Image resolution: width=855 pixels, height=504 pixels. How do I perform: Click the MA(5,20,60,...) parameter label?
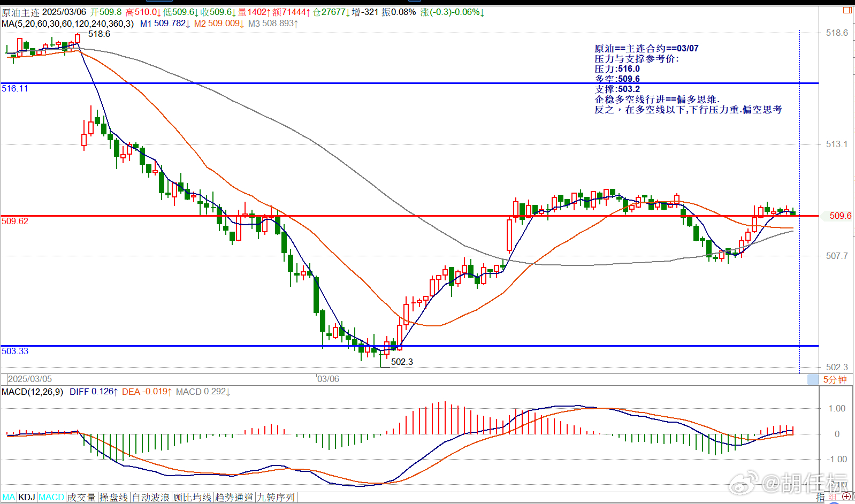67,24
